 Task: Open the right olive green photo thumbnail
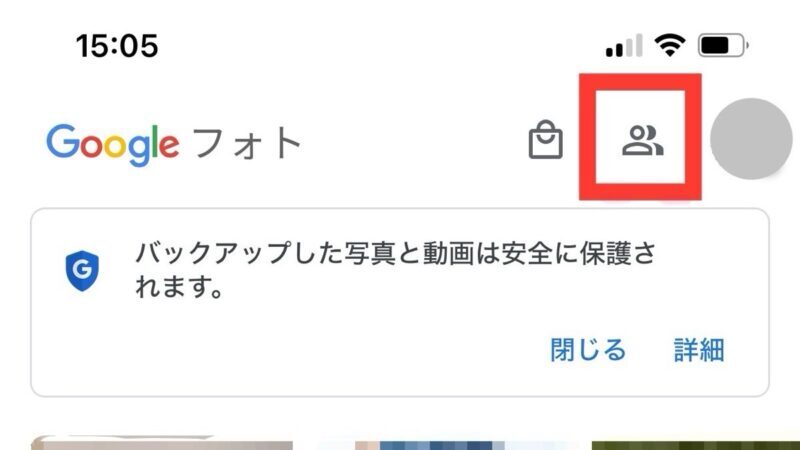tap(696, 445)
